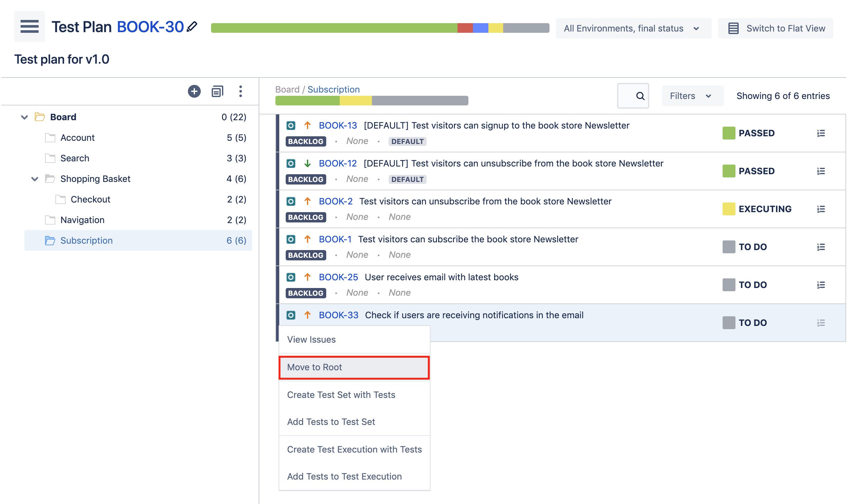Viewport: 850px width, 504px height.
Task: Click the test type icon of BOOK-33
Action: (x=291, y=315)
